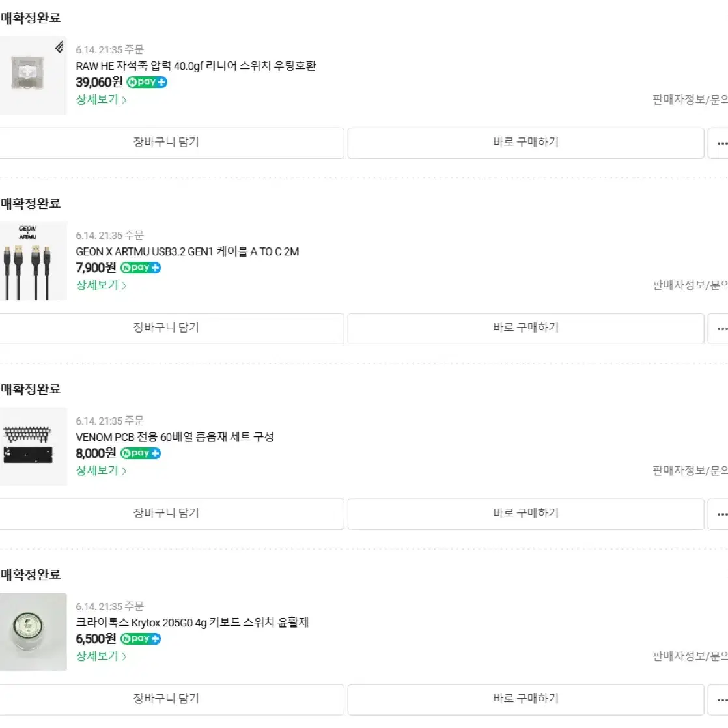
Task: Click Npay badge next to 39,060원 price
Action: 147,82
